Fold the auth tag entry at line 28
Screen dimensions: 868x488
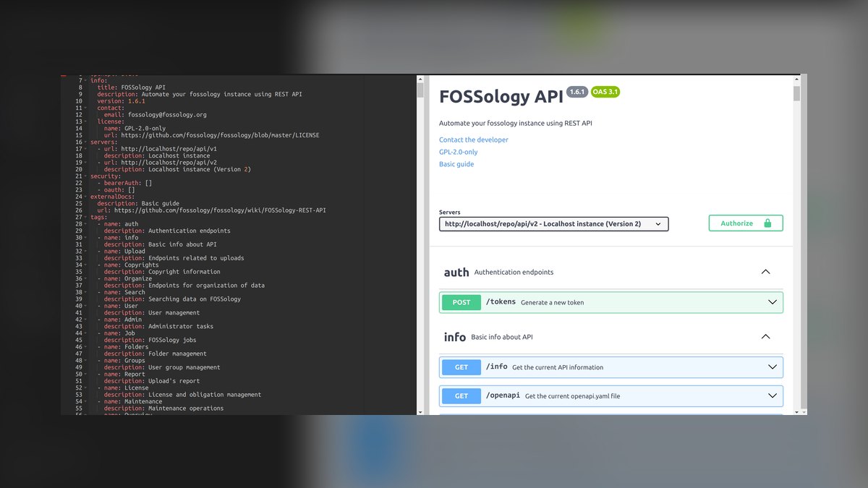pos(87,224)
